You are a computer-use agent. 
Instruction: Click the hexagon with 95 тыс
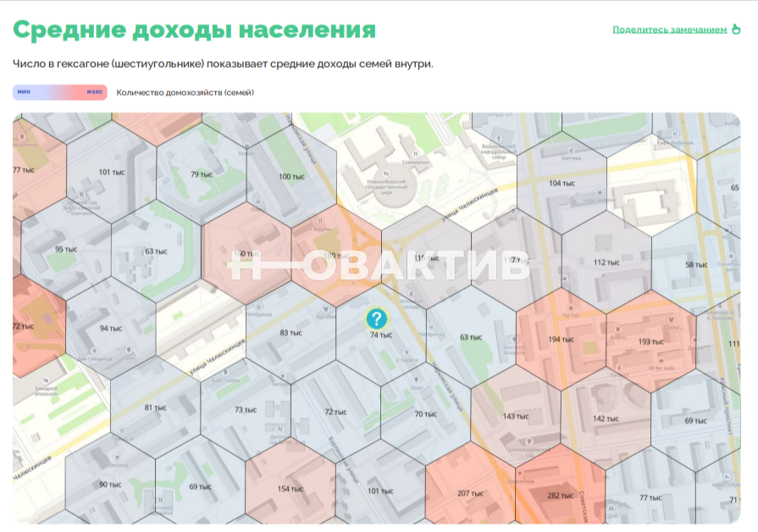66,249
